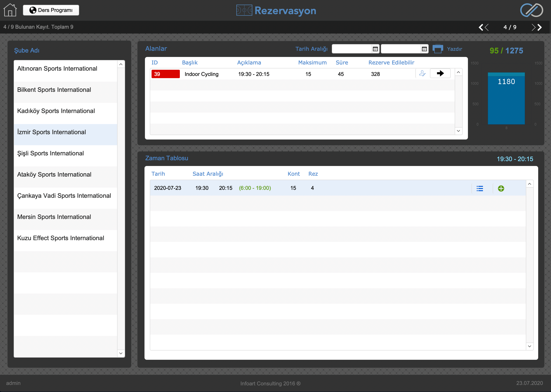Open the start date calendar picker
This screenshot has width=551, height=392.
pyautogui.click(x=375, y=49)
